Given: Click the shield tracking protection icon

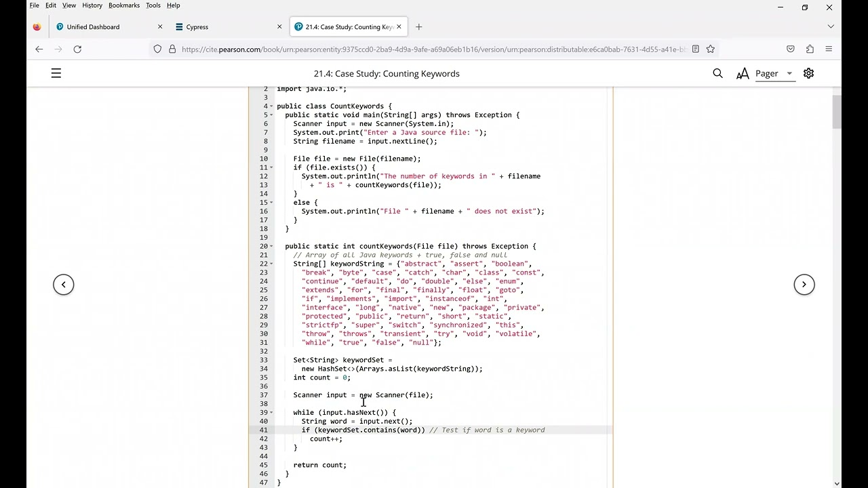Looking at the screenshot, I should [157, 49].
